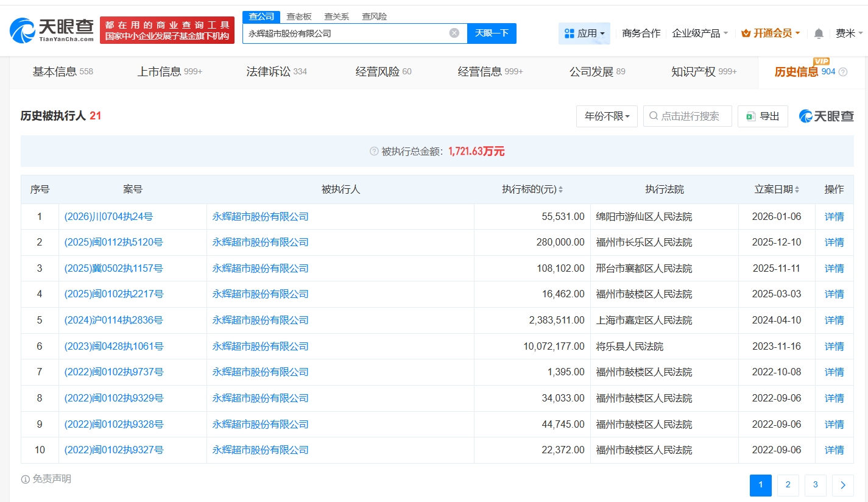
Task: Clear the search box with the X icon
Action: pyautogui.click(x=454, y=33)
